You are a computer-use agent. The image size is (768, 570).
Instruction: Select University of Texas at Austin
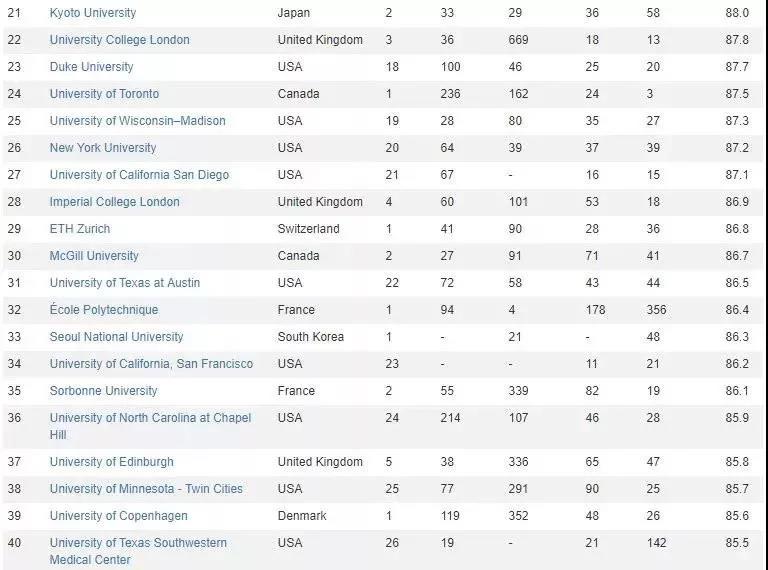[x=125, y=283]
